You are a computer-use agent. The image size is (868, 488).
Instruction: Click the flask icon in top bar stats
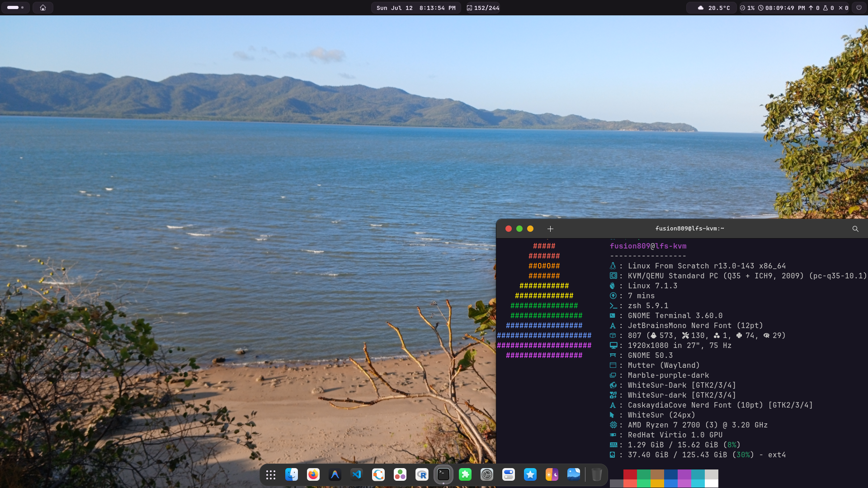click(825, 8)
